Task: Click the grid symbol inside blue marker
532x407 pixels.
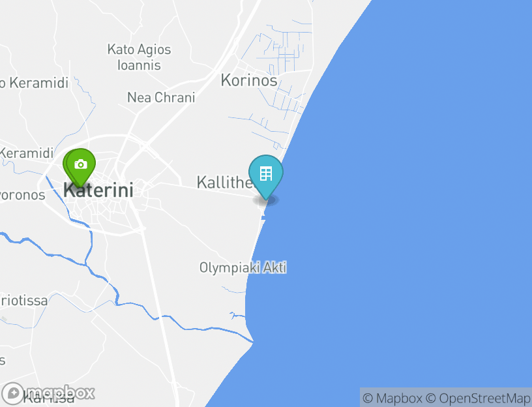Action: [265, 173]
